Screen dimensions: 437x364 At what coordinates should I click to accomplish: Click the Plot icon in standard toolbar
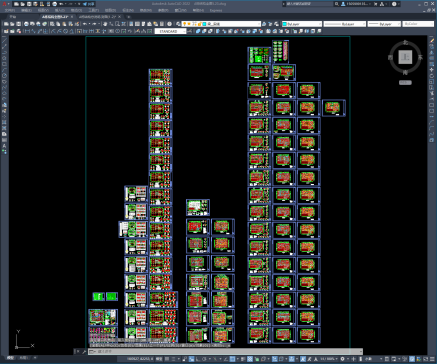pyautogui.click(x=26, y=24)
